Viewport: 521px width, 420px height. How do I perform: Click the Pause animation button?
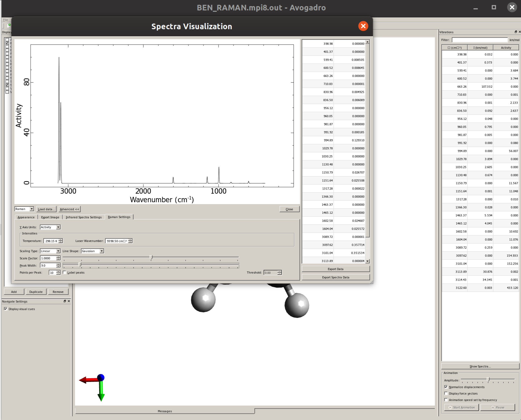coord(497,407)
